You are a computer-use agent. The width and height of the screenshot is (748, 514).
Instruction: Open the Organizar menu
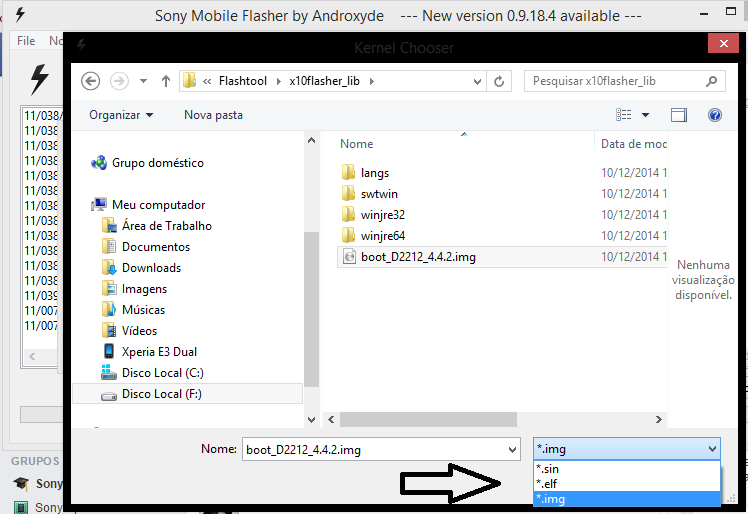pos(121,115)
